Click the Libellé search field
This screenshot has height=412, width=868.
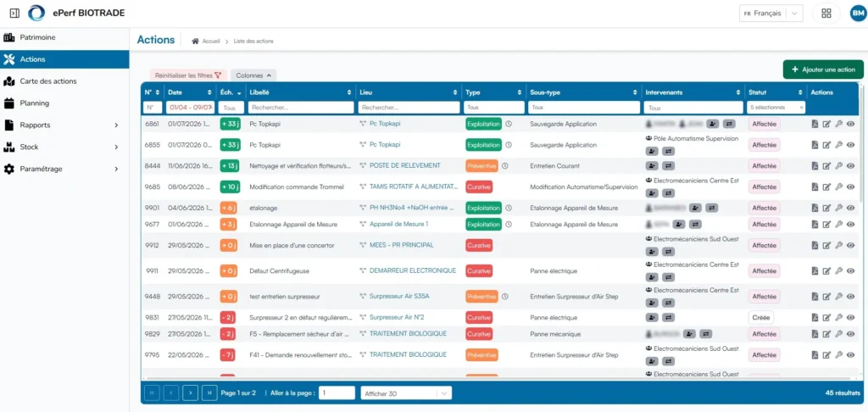[301, 108]
